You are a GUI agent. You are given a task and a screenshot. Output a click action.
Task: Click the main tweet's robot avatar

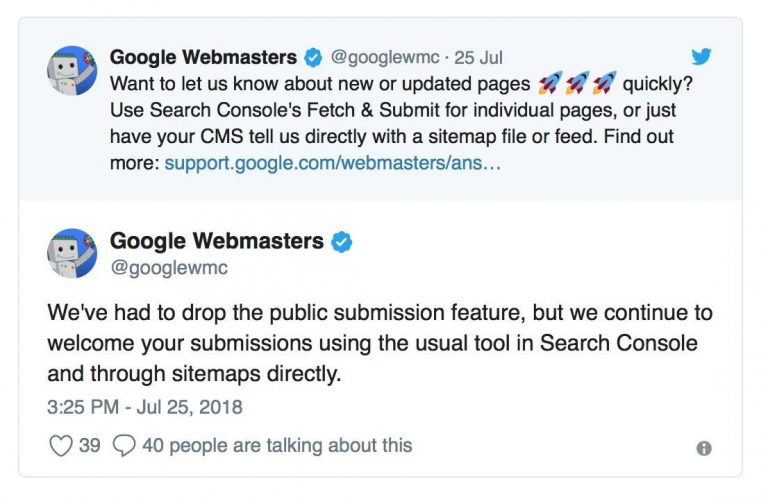pos(72,253)
